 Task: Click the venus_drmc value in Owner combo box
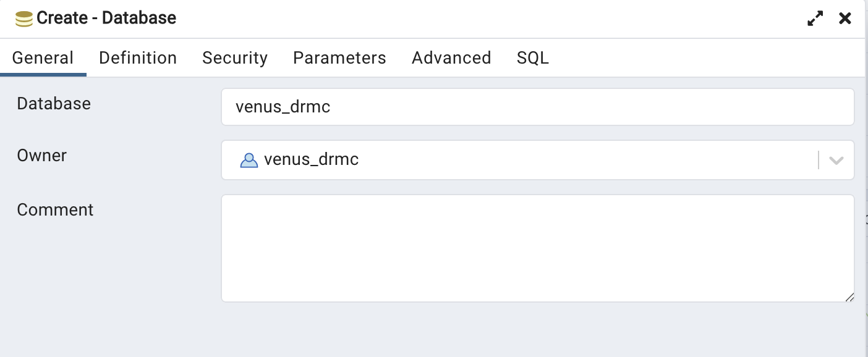click(x=311, y=160)
